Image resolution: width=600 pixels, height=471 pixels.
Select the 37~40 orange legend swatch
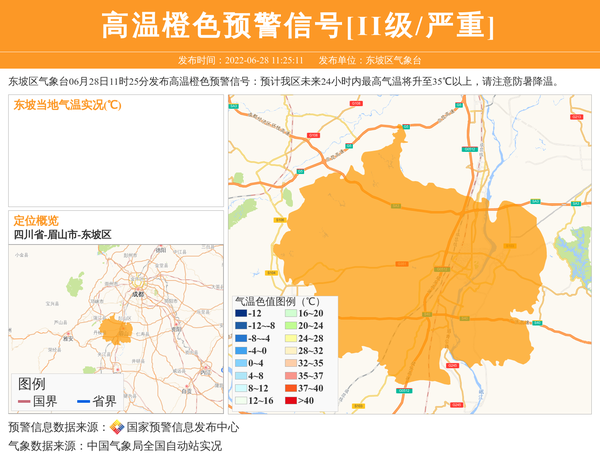(x=291, y=388)
